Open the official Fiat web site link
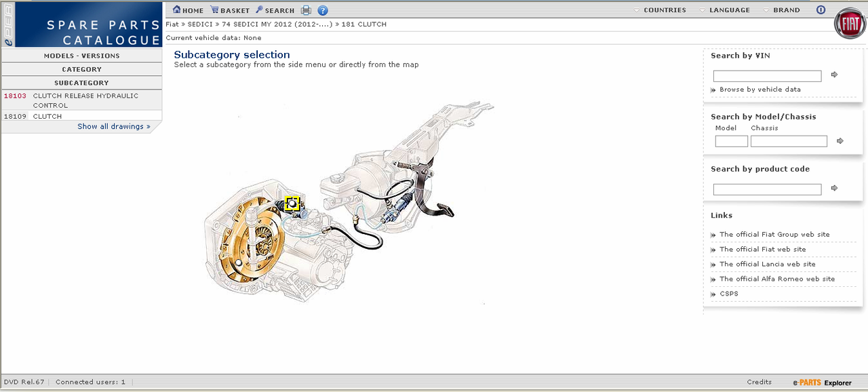The width and height of the screenshot is (868, 392). (763, 250)
